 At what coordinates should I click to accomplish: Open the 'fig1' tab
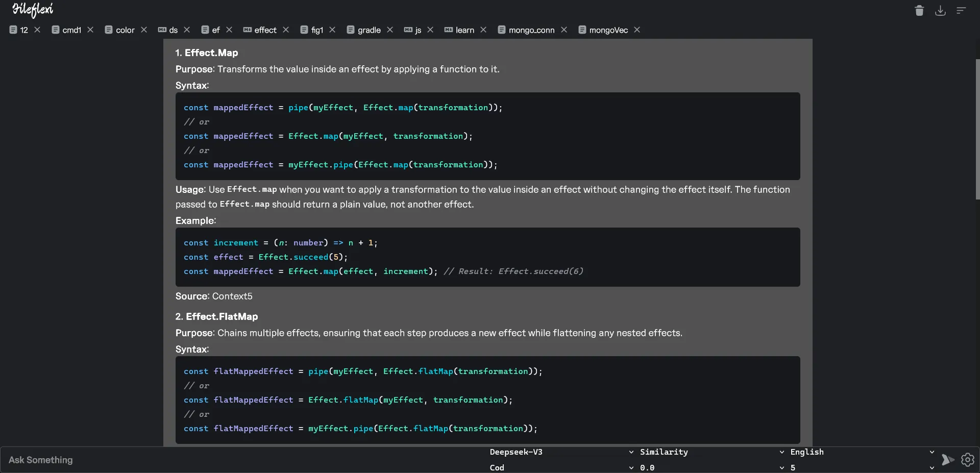click(316, 30)
